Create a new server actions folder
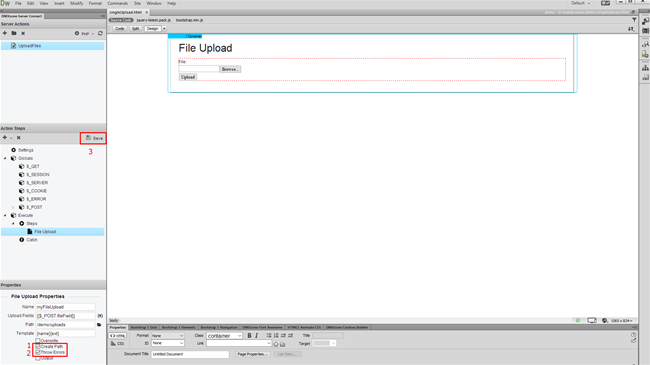This screenshot has width=650, height=365. pos(14,33)
